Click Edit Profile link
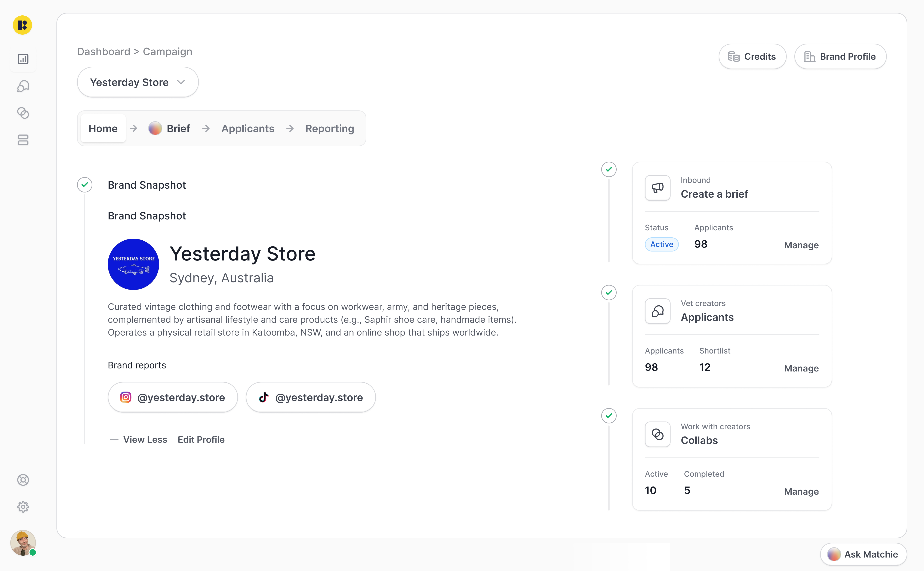 [201, 439]
